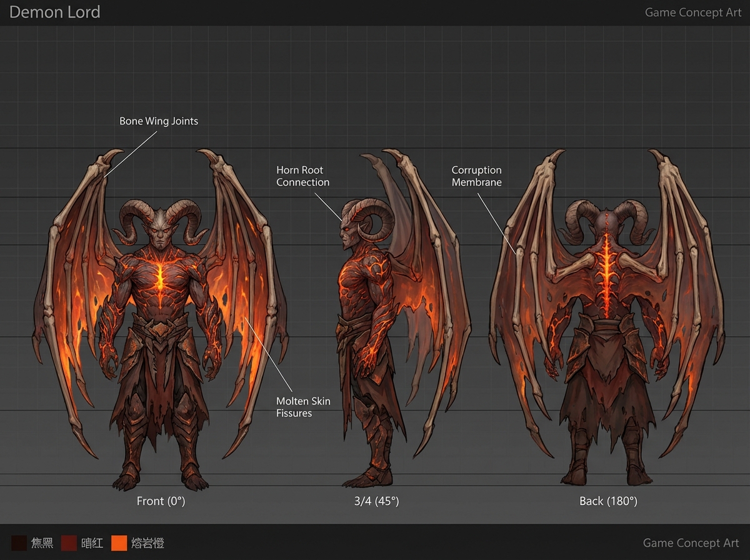This screenshot has width=750, height=560.
Task: Switch to the 3/4 (45°) view
Action: click(x=376, y=501)
